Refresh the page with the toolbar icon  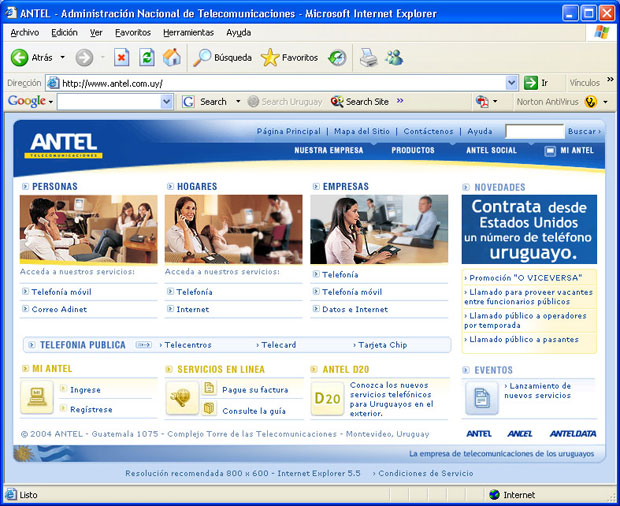pos(146,57)
